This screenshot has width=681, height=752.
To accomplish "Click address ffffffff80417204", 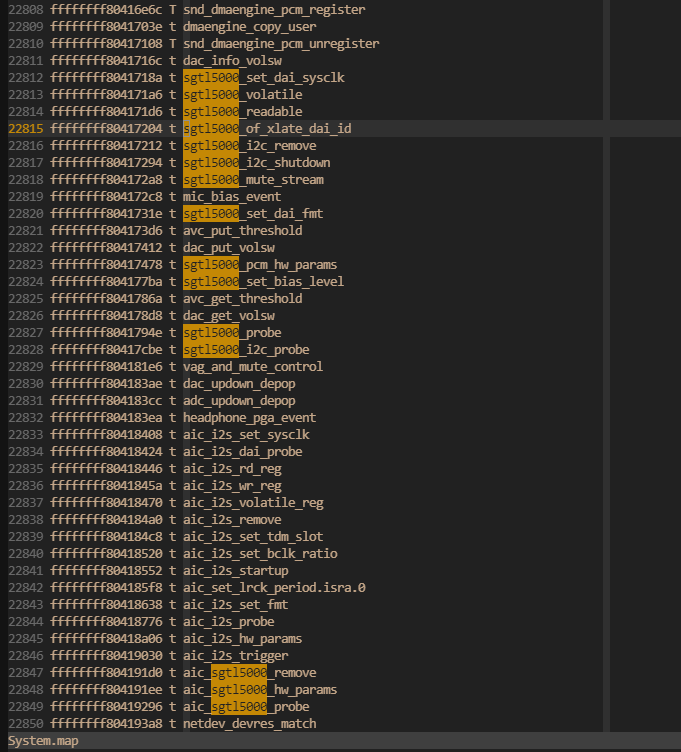I will [x=106, y=129].
